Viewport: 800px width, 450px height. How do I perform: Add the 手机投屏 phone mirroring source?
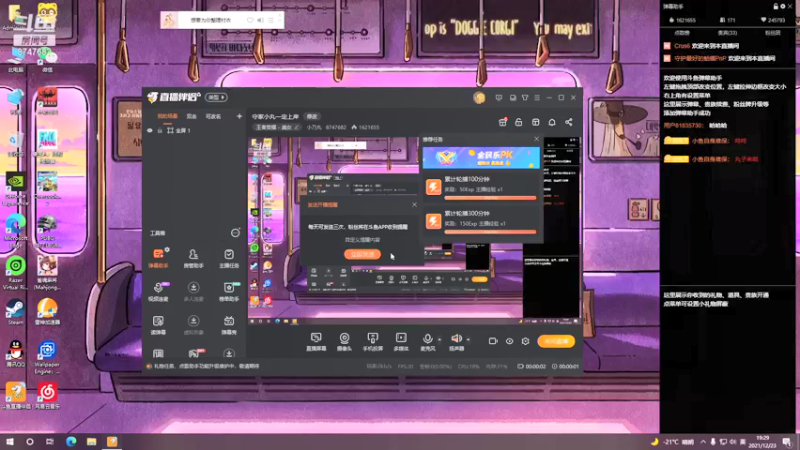coord(372,341)
